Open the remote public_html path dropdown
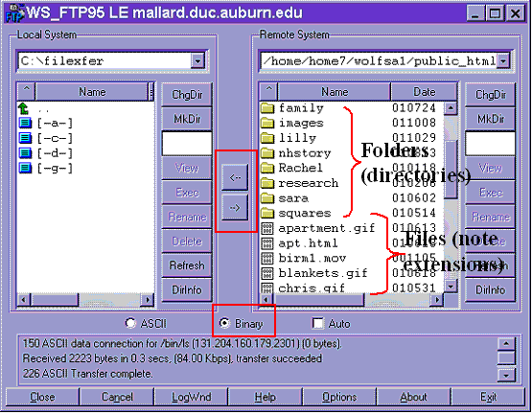Image resolution: width=532 pixels, height=414 pixels. [503, 61]
